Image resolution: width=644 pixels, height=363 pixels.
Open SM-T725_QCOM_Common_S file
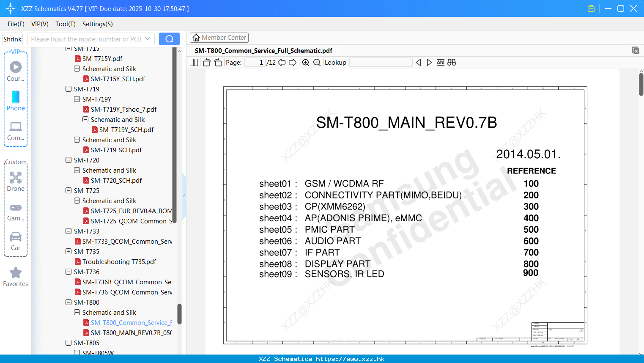tap(131, 221)
